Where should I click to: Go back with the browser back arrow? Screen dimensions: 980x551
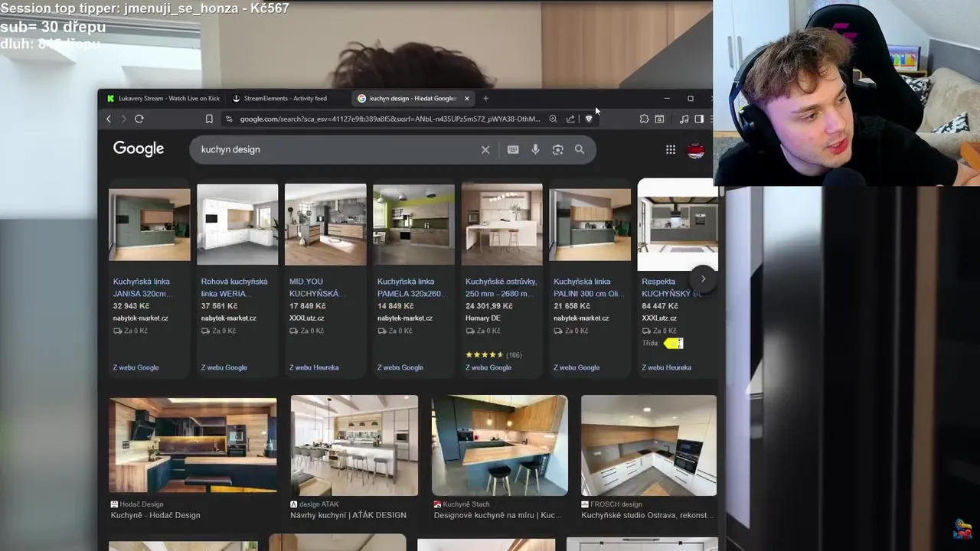pyautogui.click(x=109, y=119)
